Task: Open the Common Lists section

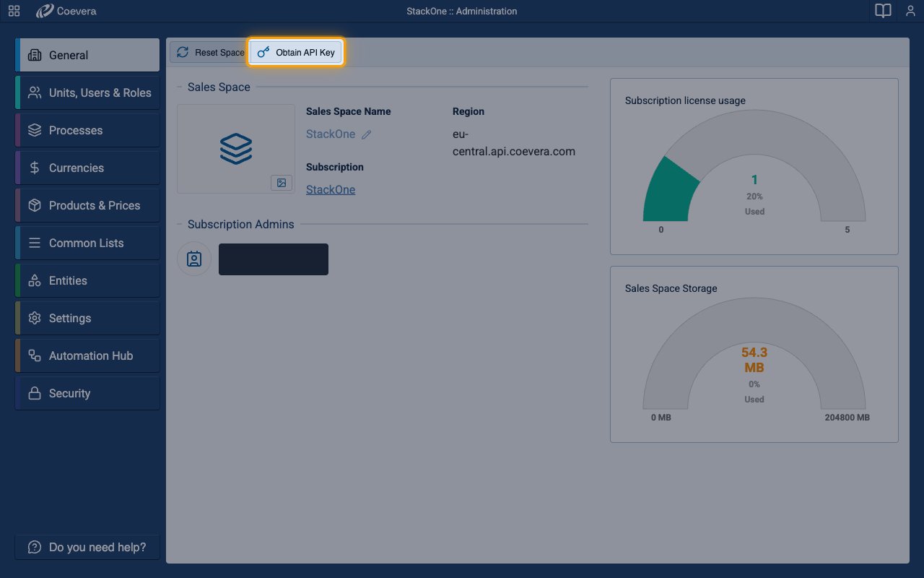Action: pos(87,243)
